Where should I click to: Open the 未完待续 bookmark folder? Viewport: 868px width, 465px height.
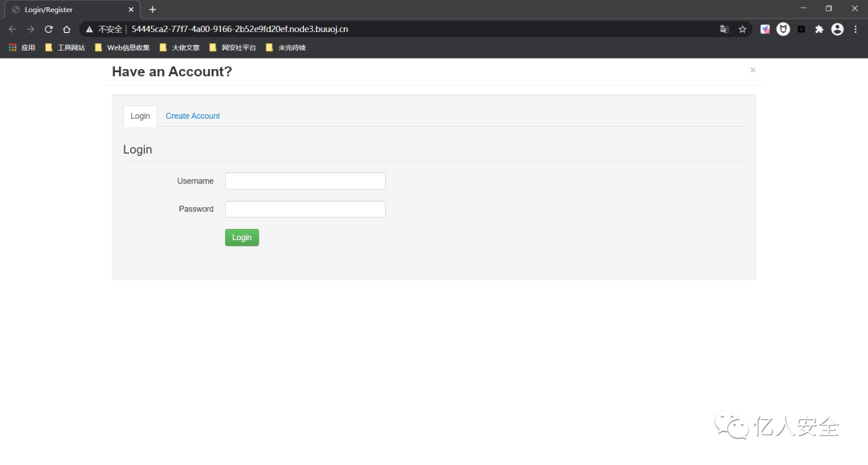[x=285, y=47]
